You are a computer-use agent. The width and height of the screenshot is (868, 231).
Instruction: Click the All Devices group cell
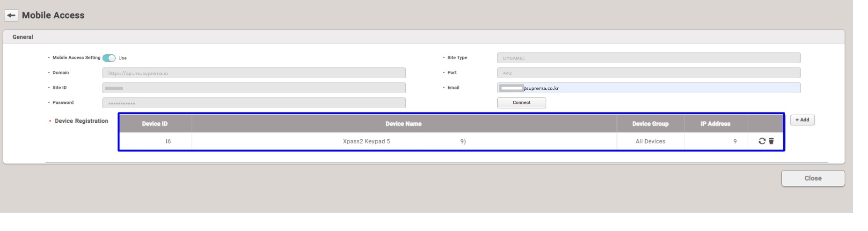coord(650,142)
